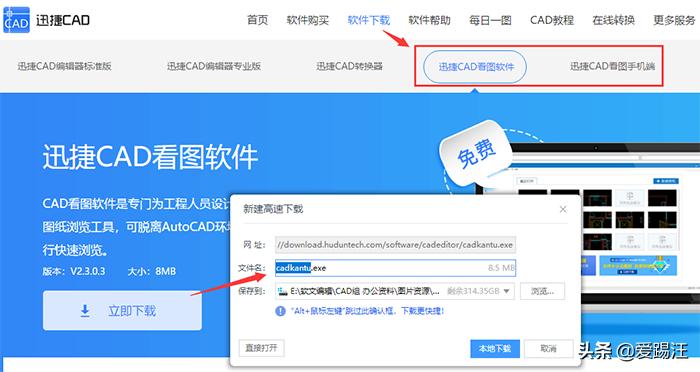
Task: Click the "Alt+鼠标左键" tip text
Action: 367,311
